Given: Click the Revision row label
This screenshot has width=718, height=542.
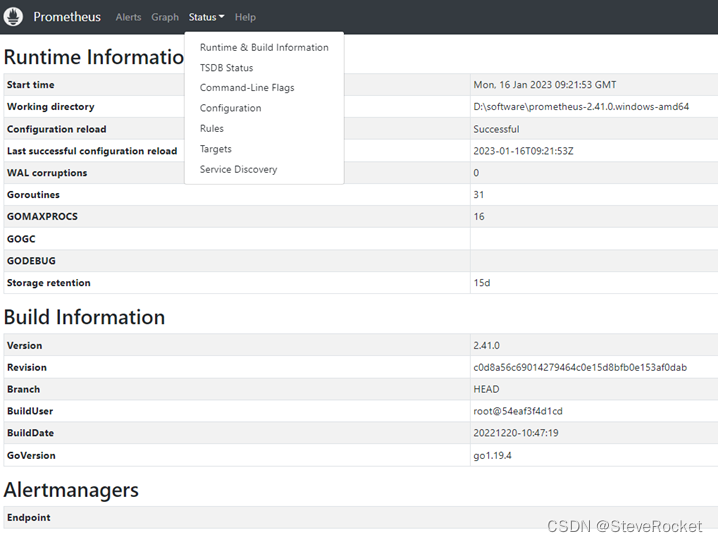Looking at the screenshot, I should 27,368.
